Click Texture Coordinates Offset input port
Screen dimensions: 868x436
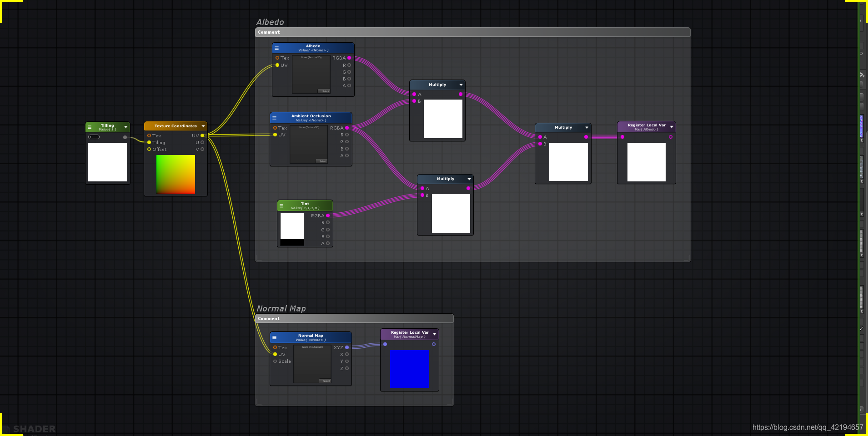click(x=149, y=149)
